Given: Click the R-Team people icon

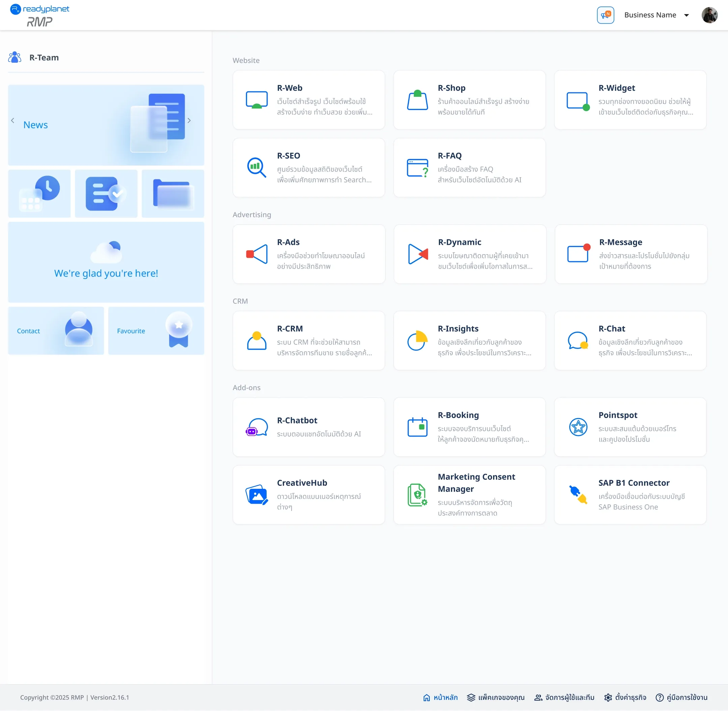Looking at the screenshot, I should 14,57.
